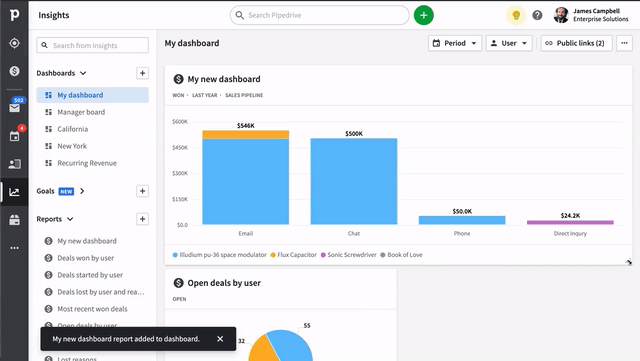This screenshot has height=361, width=640.
Task: Open Activities calendar sidebar icon
Action: pos(14,136)
